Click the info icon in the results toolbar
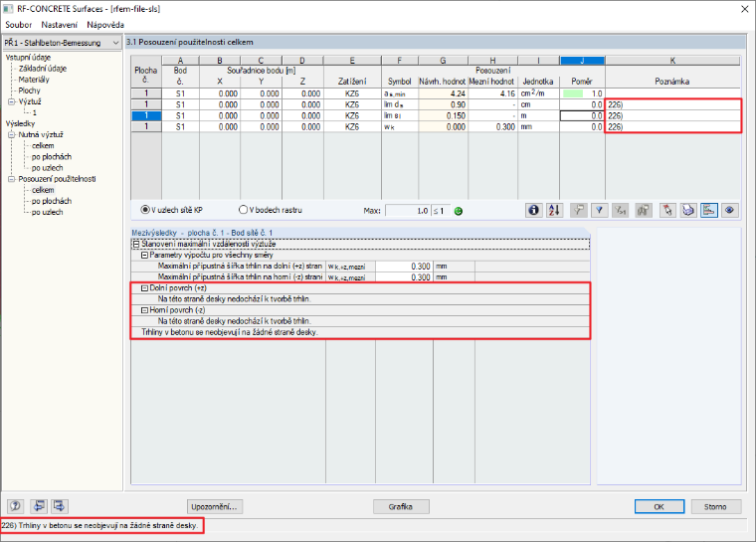The height and width of the screenshot is (542, 756). 533,210
